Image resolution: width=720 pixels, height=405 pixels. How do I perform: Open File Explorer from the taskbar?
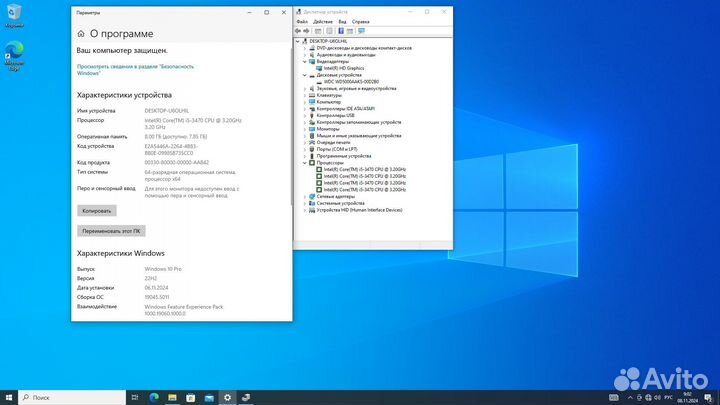pos(172,397)
